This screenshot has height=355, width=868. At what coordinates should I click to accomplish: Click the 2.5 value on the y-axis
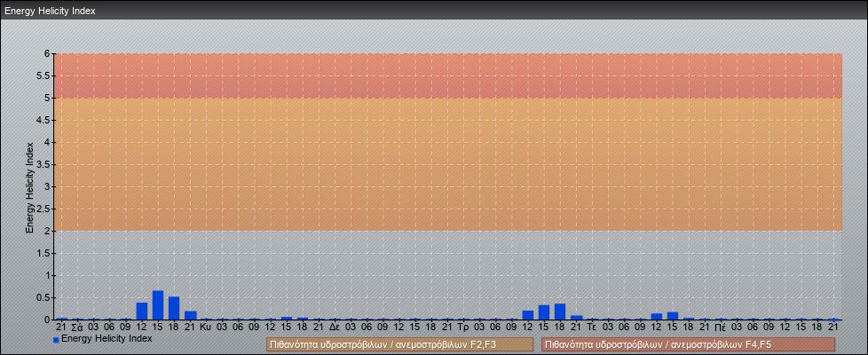click(x=43, y=209)
